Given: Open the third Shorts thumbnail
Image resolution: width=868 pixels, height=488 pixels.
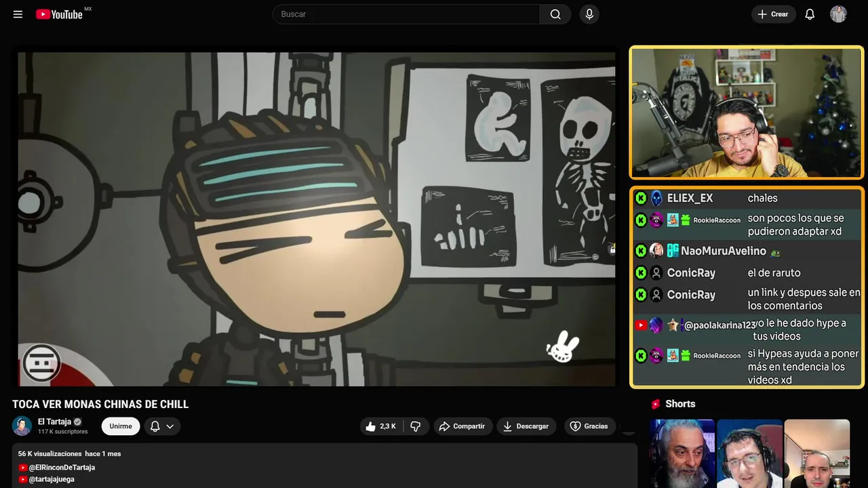Looking at the screenshot, I should [816, 453].
